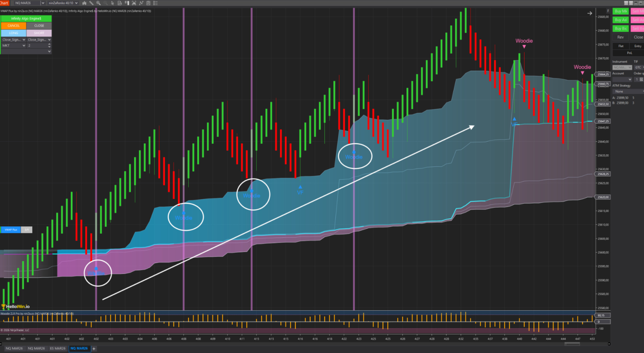
Task: Click the zoom out magnifier icon
Action: point(105,3)
